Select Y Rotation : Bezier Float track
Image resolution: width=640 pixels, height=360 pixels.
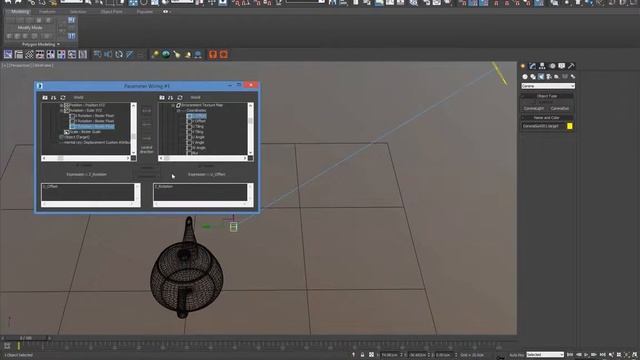pyautogui.click(x=92, y=121)
